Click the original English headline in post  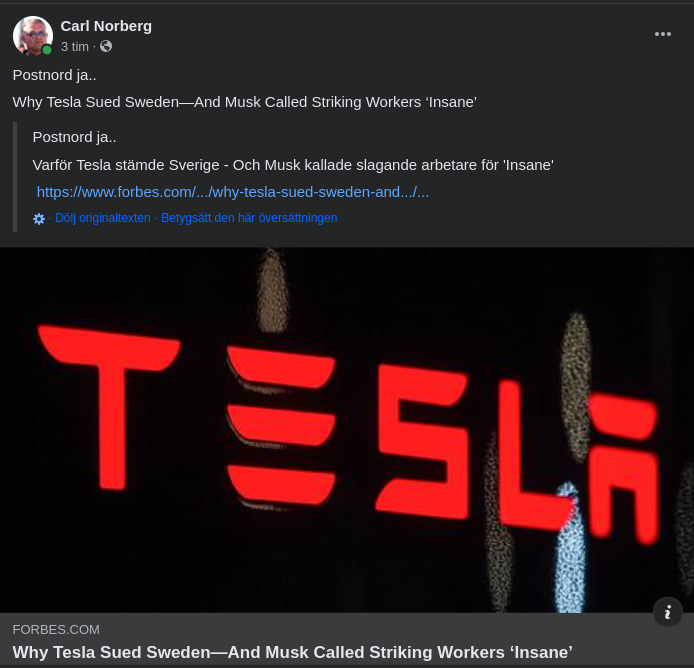click(x=244, y=102)
